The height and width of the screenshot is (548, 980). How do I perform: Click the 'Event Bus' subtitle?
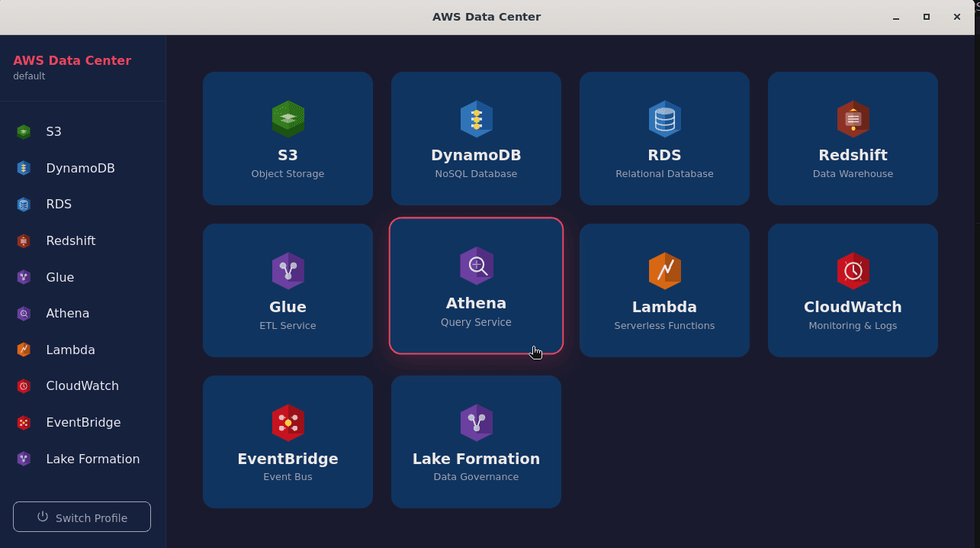288,477
